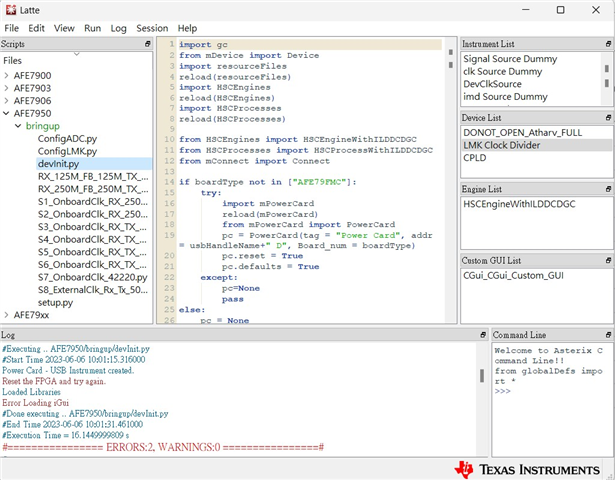This screenshot has height=480, width=615.
Task: Open the Edit menu
Action: (36, 28)
